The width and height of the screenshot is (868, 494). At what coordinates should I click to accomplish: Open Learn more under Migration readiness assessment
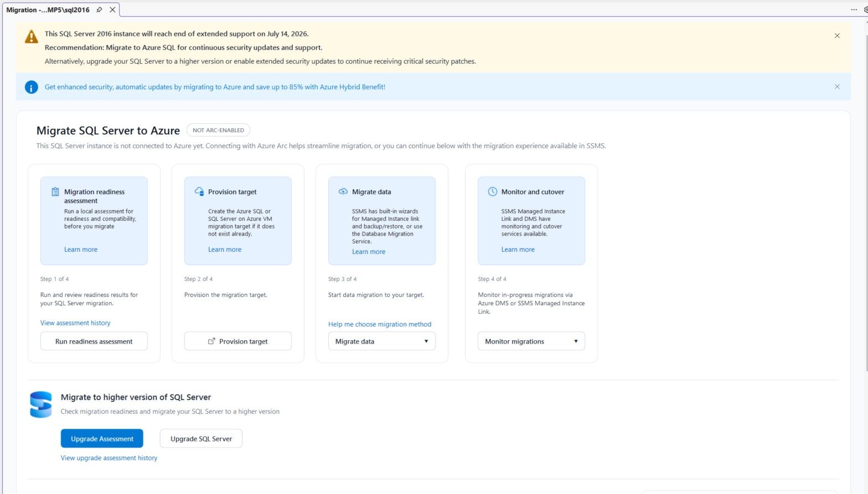(x=81, y=249)
